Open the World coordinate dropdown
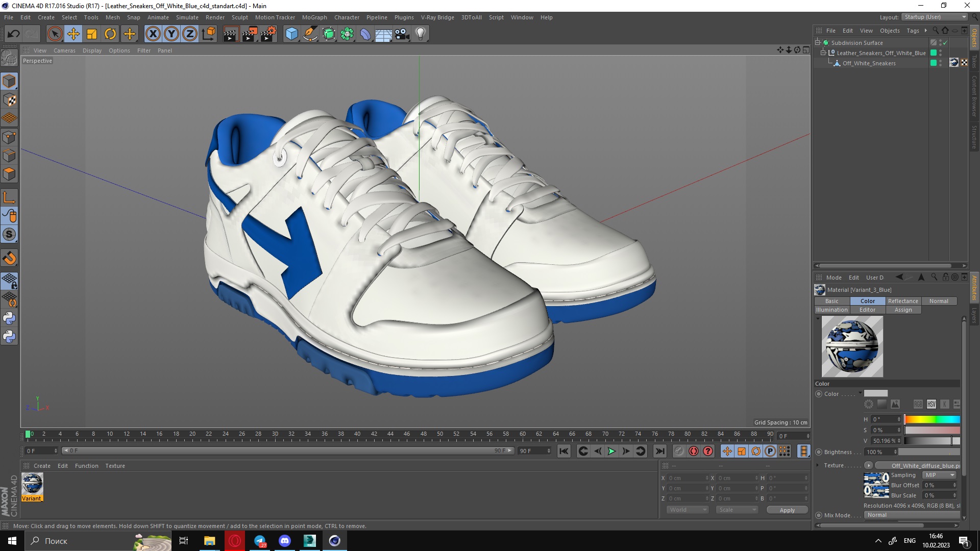The width and height of the screenshot is (980, 551). (688, 510)
